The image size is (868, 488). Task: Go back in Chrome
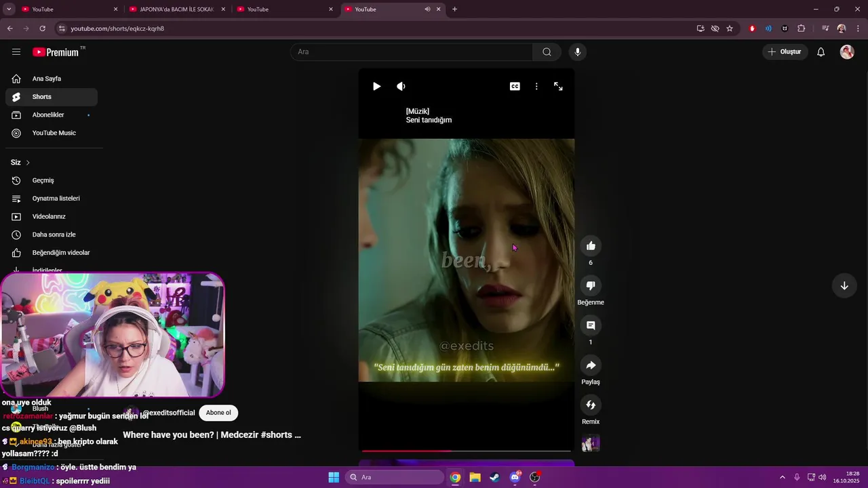click(x=9, y=28)
